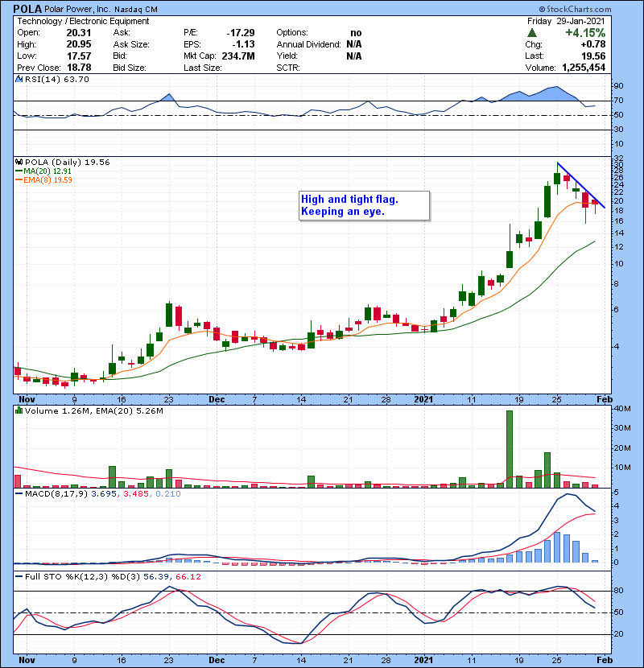Click the POLA (Daily) 19.56 chart label
The width and height of the screenshot is (644, 668).
click(68, 162)
